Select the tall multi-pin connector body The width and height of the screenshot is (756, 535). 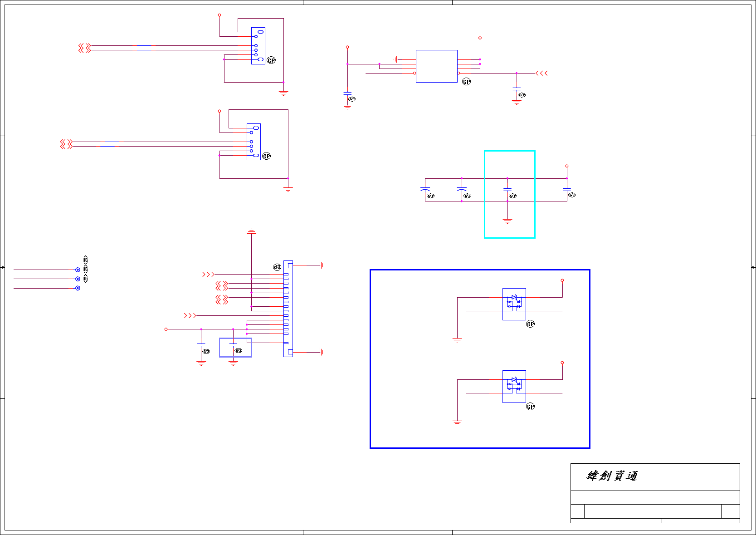(x=288, y=309)
